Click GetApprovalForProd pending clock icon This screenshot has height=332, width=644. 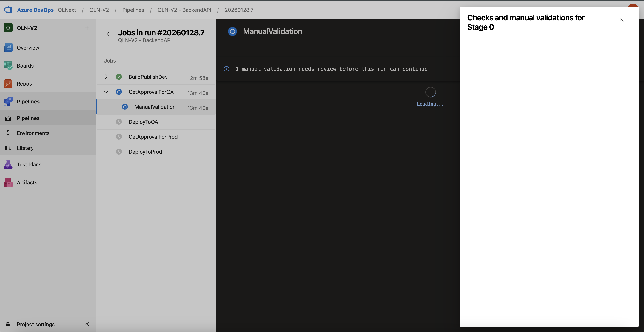click(x=119, y=137)
